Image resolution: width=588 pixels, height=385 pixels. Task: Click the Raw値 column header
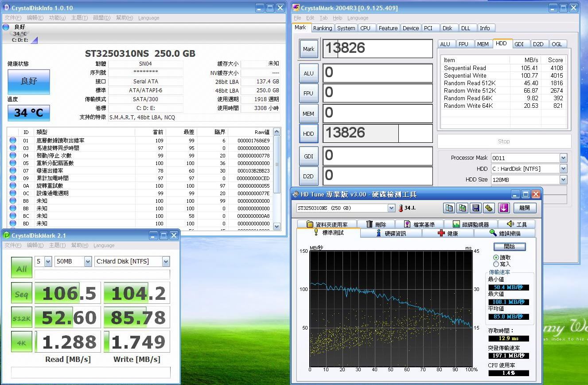(x=250, y=132)
